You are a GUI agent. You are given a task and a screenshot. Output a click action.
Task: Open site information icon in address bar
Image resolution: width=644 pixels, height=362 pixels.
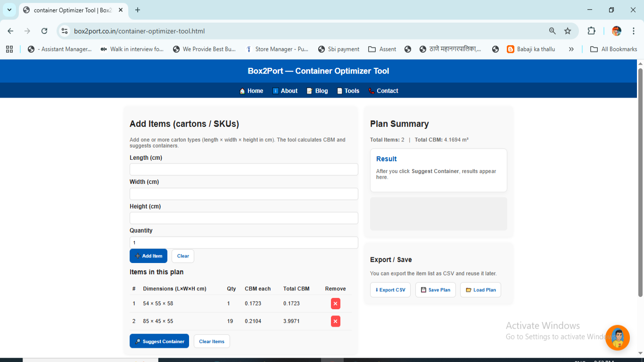click(x=65, y=31)
